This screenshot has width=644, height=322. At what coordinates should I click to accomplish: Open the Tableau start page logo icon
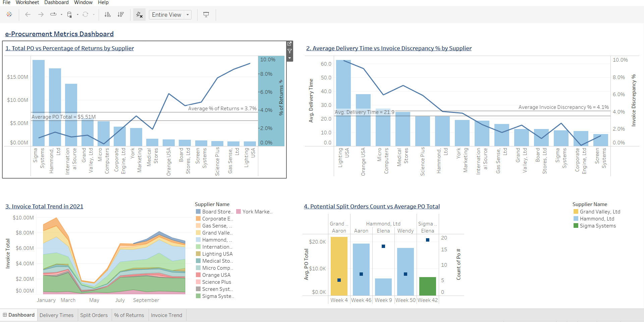(x=9, y=14)
